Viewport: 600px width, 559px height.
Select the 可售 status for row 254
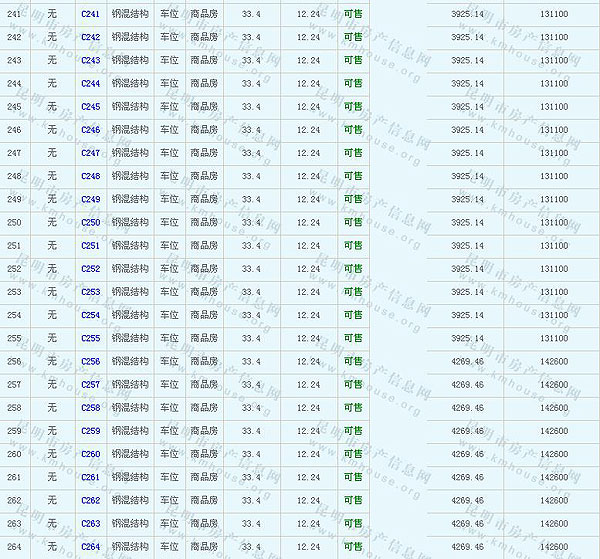click(353, 315)
